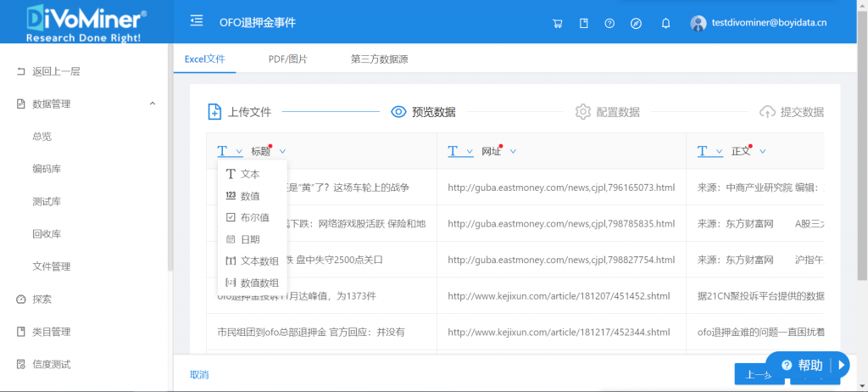
Task: Select 布尔值 type option
Action: pyautogui.click(x=253, y=217)
